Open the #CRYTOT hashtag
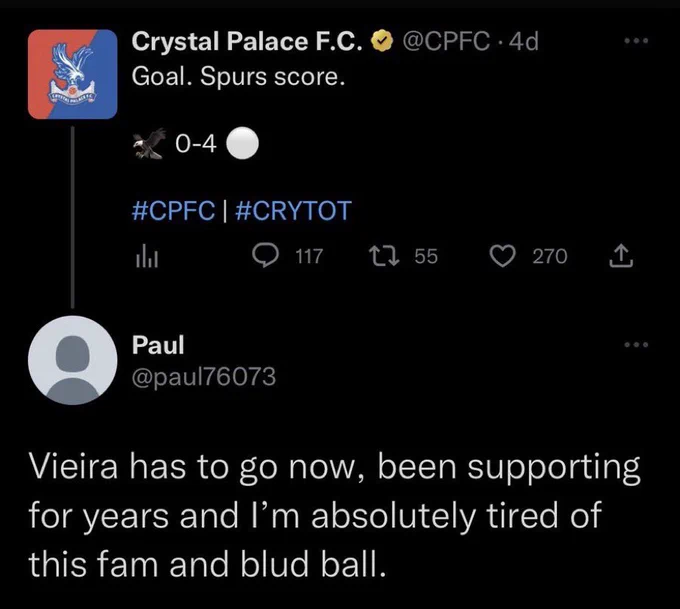The height and width of the screenshot is (609, 680). click(x=293, y=211)
